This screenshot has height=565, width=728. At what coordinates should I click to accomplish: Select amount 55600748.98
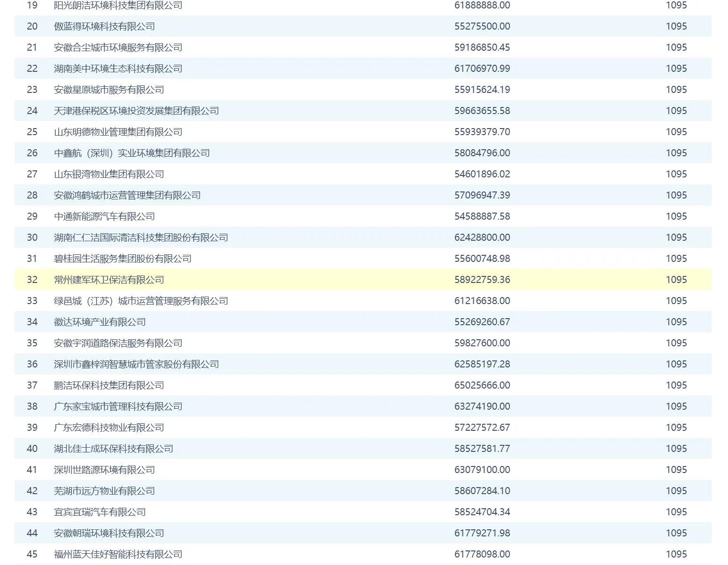482,259
